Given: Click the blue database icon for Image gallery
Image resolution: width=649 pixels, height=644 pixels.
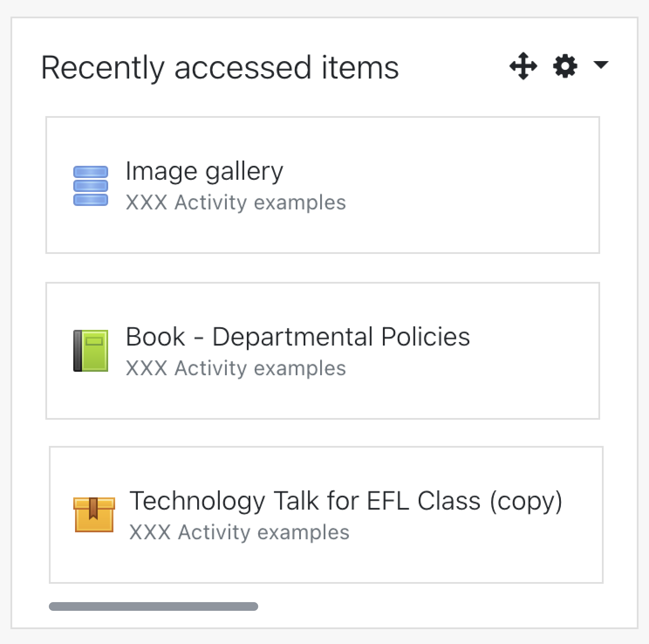Looking at the screenshot, I should [x=90, y=185].
